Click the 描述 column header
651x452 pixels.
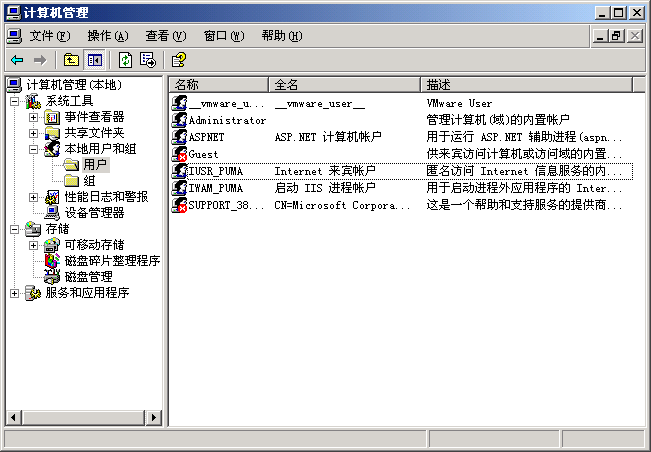[525, 84]
